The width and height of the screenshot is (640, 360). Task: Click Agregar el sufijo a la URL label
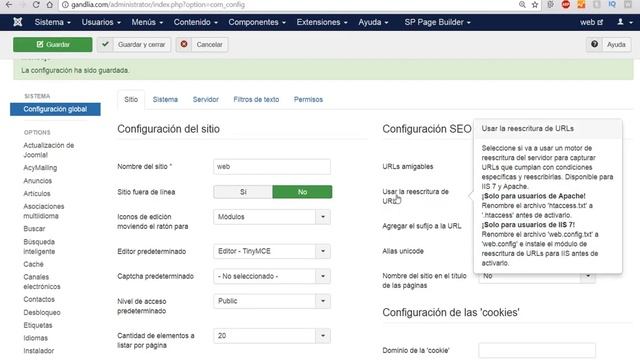(x=422, y=226)
